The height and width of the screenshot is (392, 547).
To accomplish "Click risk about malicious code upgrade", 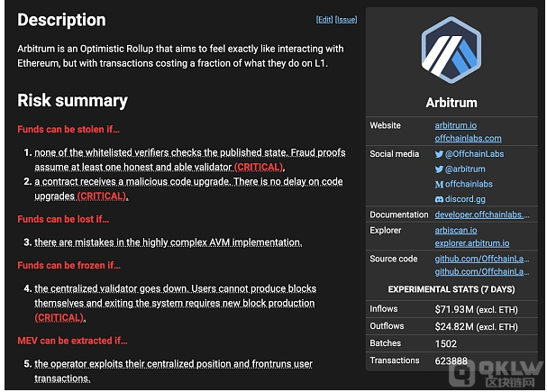I will 188,188.
